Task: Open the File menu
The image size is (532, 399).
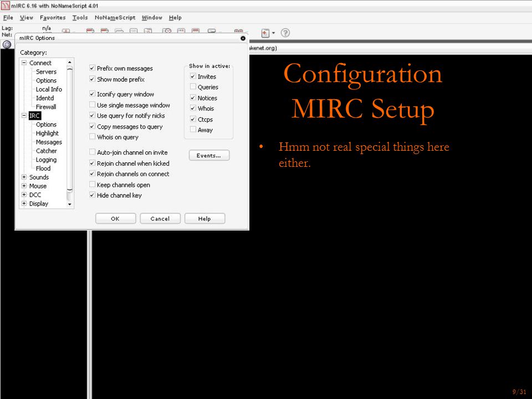Action: click(x=8, y=18)
